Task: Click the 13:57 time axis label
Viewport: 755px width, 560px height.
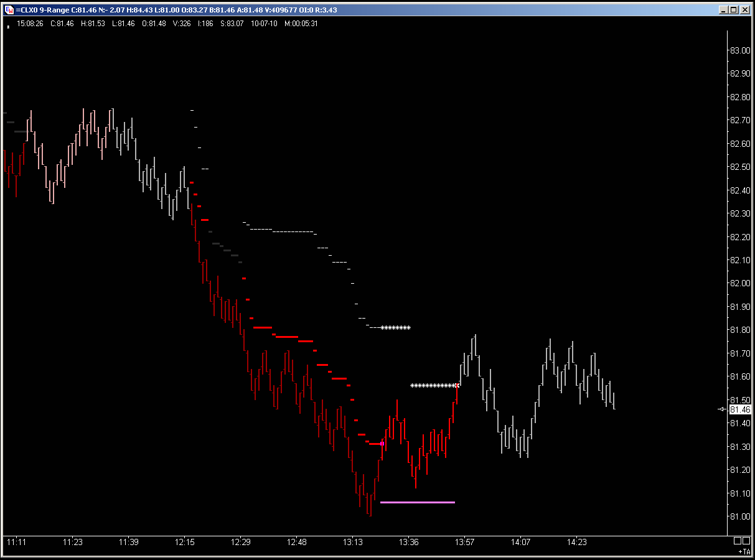Action: (465, 542)
